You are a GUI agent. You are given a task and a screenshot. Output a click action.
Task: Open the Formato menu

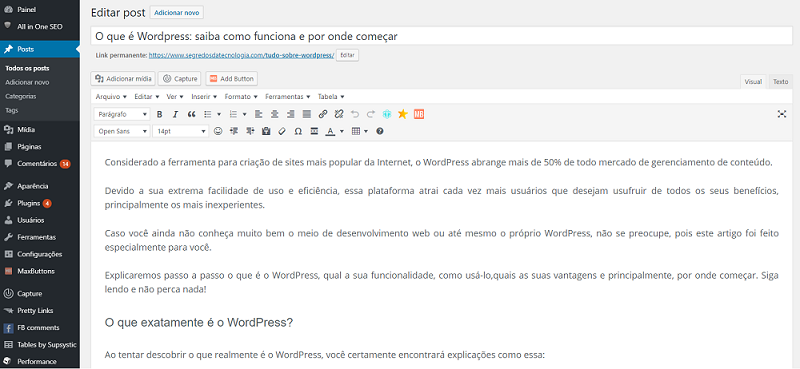tap(241, 96)
